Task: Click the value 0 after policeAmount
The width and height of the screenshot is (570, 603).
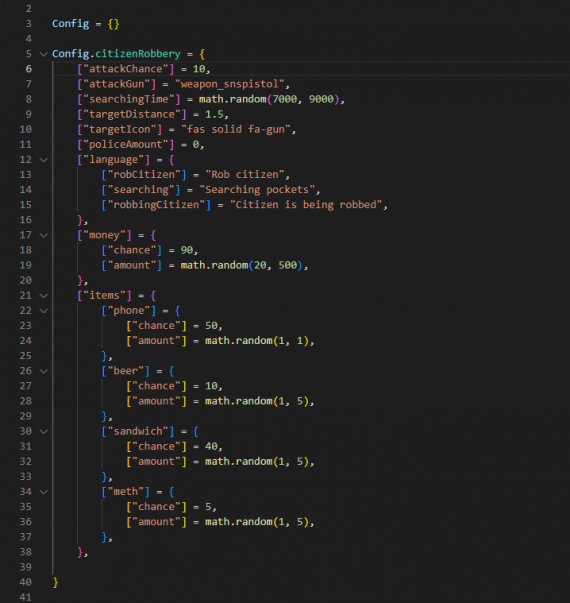Action: (x=196, y=144)
